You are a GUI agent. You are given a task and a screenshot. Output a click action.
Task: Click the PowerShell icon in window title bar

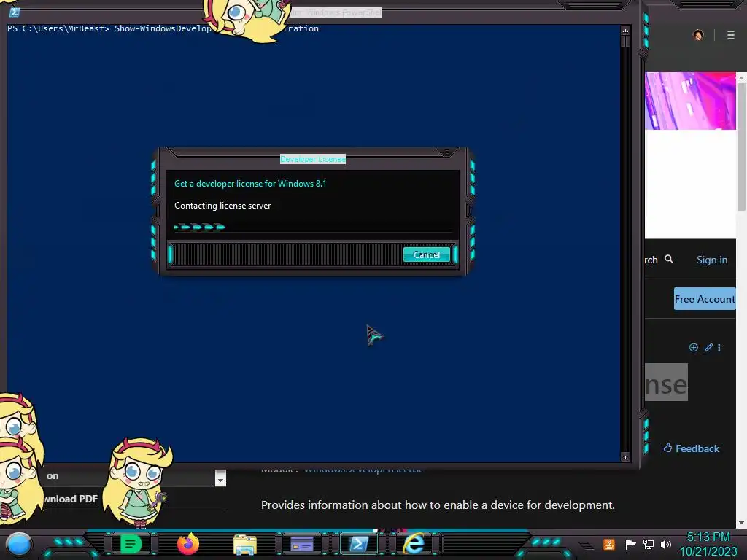14,12
